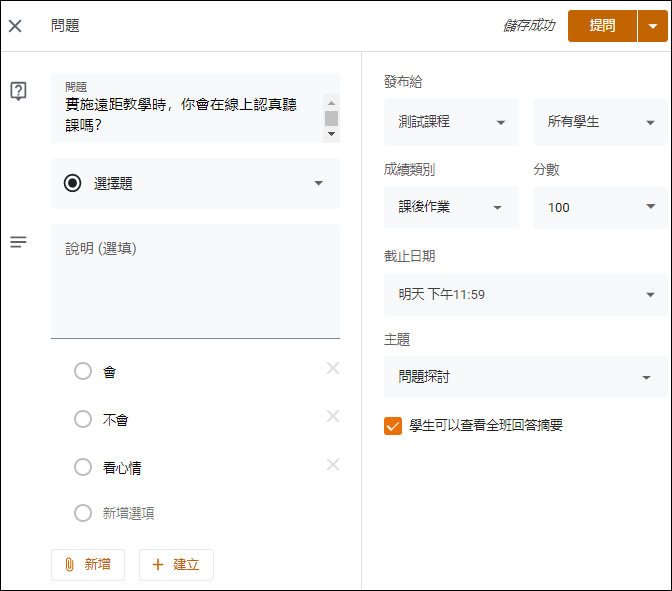Screen dimensions: 672x591
Task: Open the arrow menu next to 提問
Action: pos(653,26)
